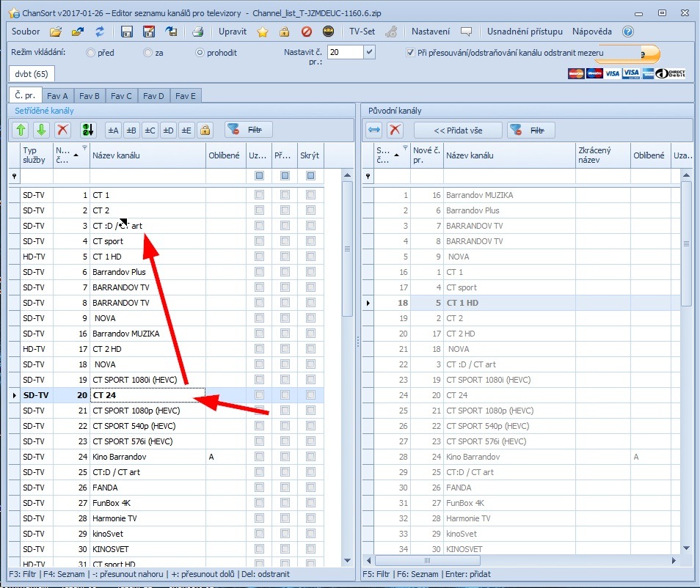Click the N... č... column filter icon in sorted list

[84, 147]
